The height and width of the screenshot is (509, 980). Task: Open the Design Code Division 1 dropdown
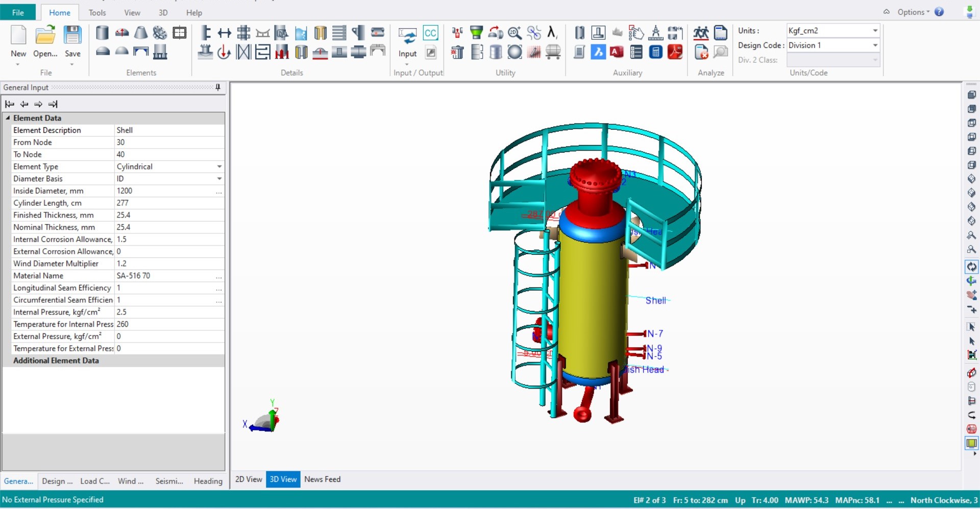(875, 45)
